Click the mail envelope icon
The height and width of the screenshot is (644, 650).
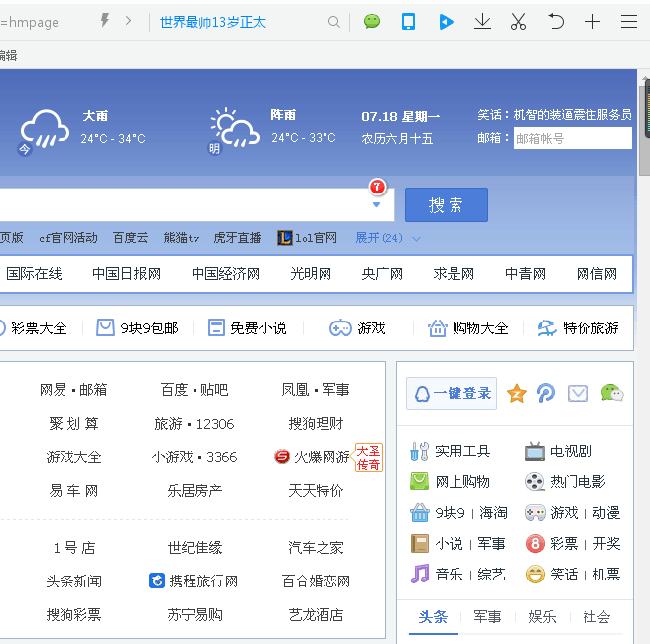(578, 393)
